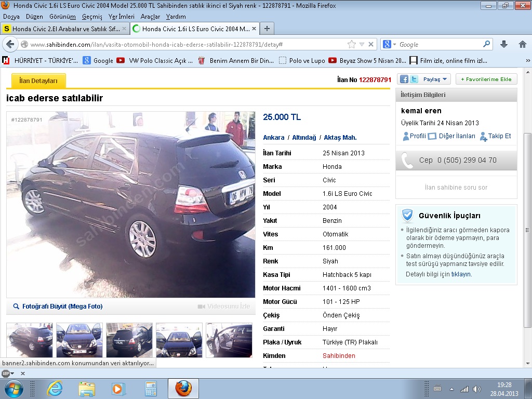Open Calculator from taskbar
532x399 pixels.
151,389
